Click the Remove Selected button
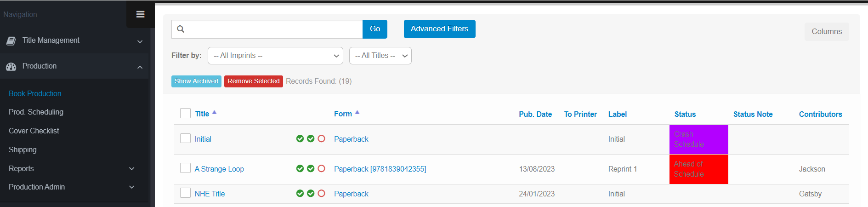This screenshot has width=868, height=207. [x=254, y=81]
